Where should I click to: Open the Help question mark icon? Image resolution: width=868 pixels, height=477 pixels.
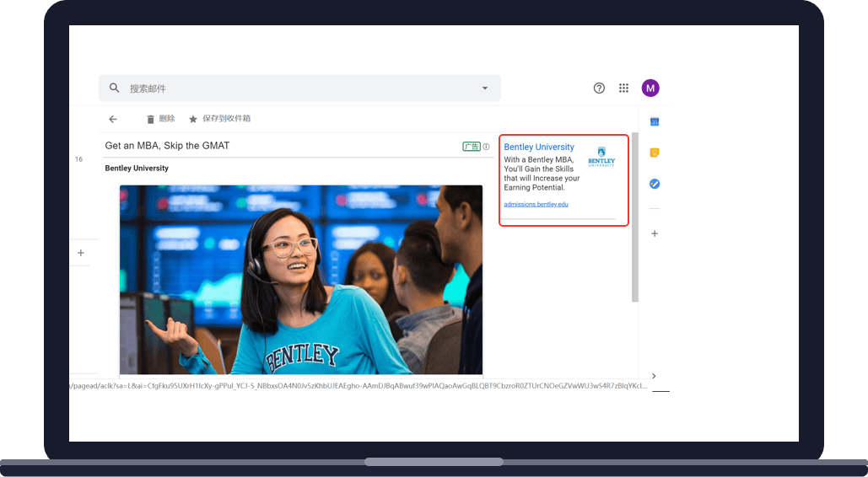[599, 88]
